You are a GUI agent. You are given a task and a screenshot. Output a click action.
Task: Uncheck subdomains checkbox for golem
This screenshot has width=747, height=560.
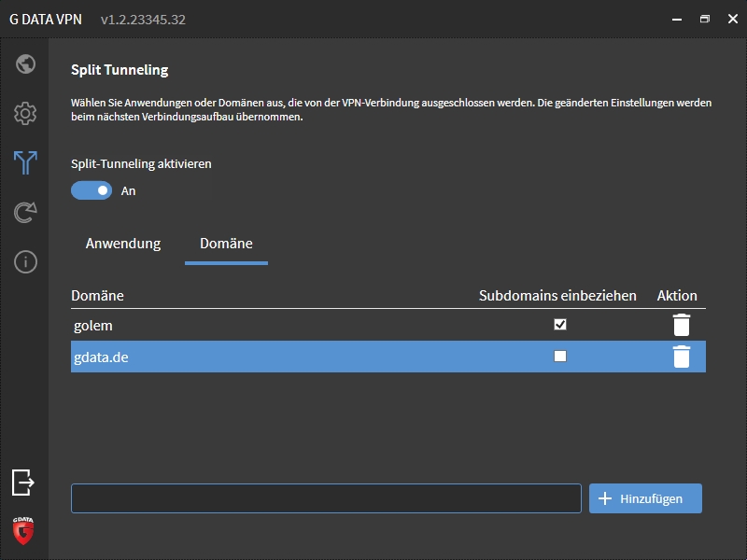tap(560, 324)
